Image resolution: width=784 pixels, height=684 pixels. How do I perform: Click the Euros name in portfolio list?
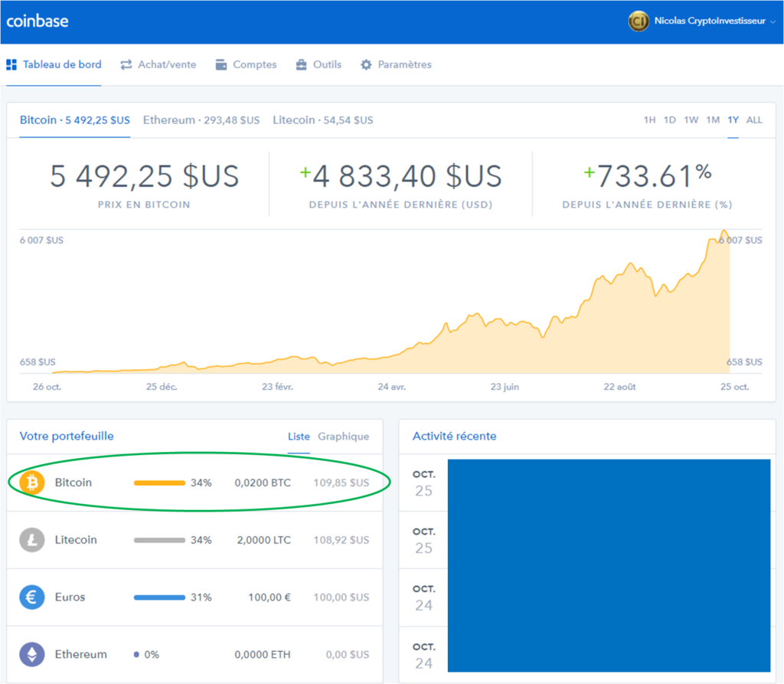click(70, 597)
